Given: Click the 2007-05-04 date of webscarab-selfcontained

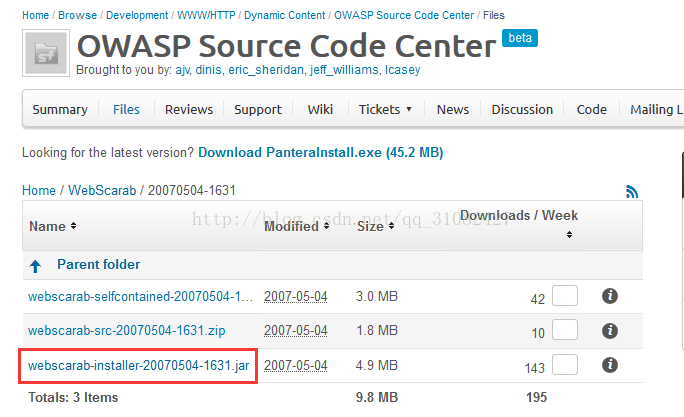Looking at the screenshot, I should click(x=296, y=297).
